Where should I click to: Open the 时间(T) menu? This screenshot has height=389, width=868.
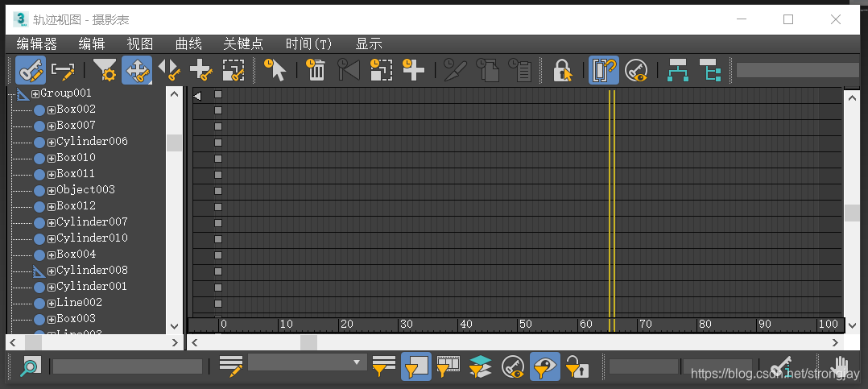click(309, 43)
